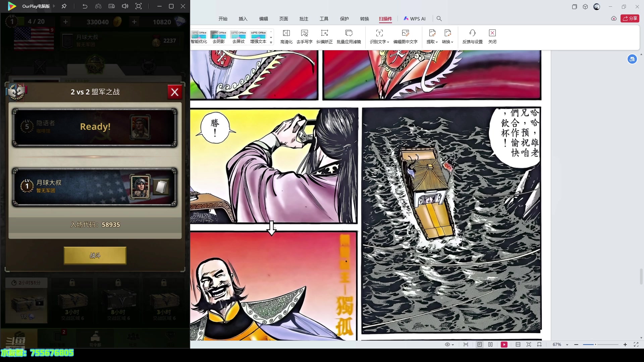The height and width of the screenshot is (362, 644).
Task: Apply the 去屏纹 filter preset
Action: (x=238, y=37)
